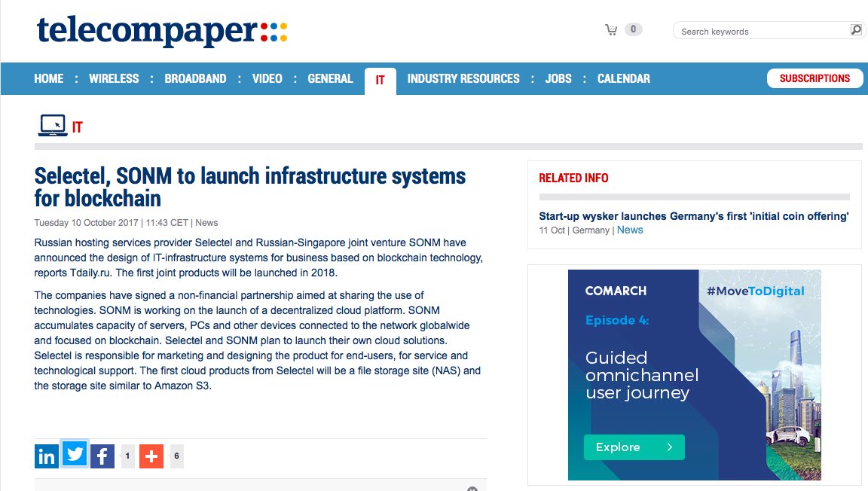Open the WIRELESS section
Image resolution: width=868 pixels, height=491 pixels.
(x=114, y=78)
